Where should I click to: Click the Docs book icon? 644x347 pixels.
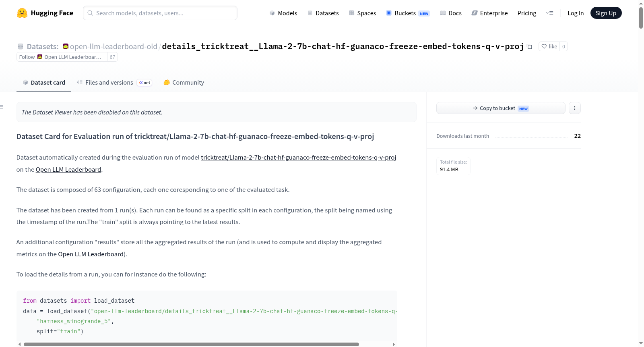[443, 13]
